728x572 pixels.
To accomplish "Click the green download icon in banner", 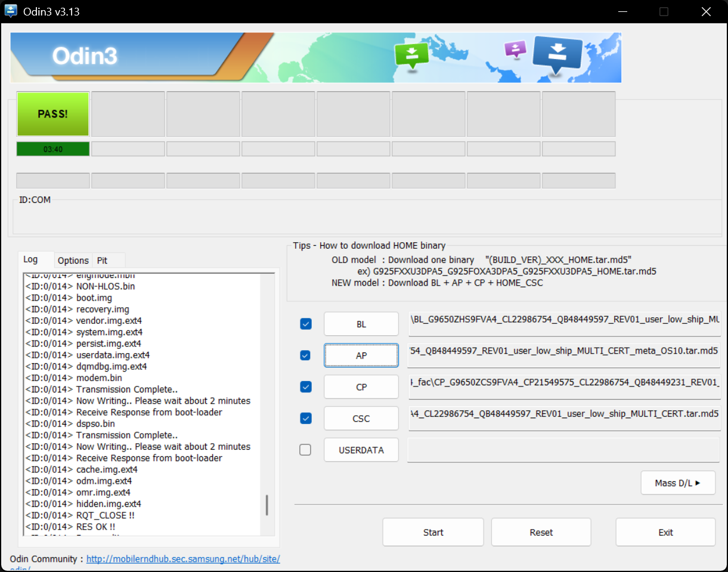I will point(411,54).
